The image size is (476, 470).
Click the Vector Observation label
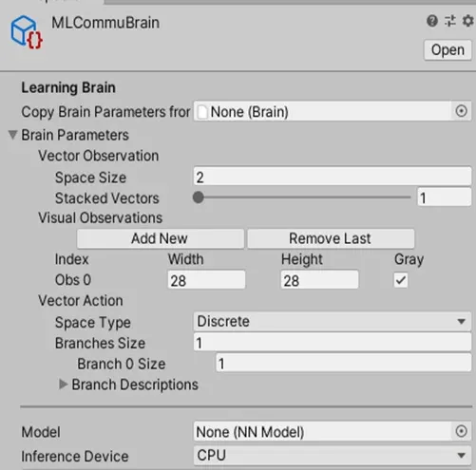tap(99, 156)
